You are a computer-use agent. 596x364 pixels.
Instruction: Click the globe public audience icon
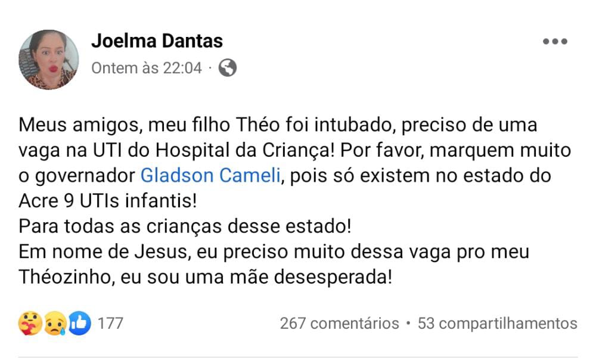228,68
